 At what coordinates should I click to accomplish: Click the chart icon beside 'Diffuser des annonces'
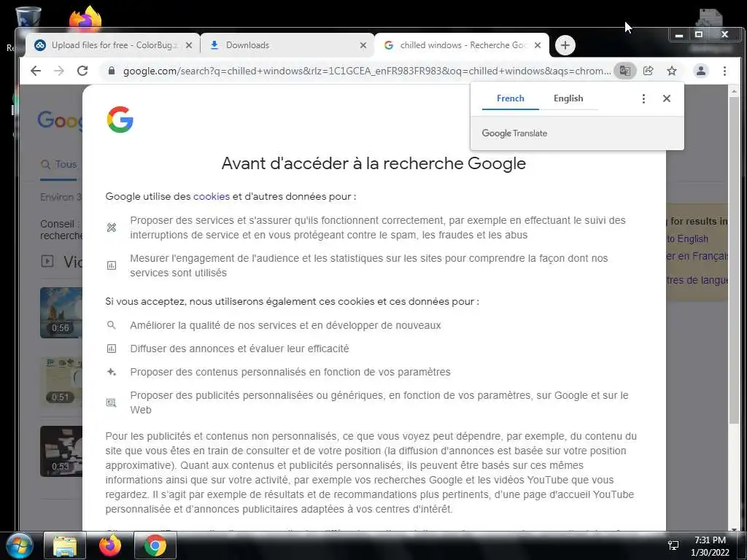pos(112,349)
